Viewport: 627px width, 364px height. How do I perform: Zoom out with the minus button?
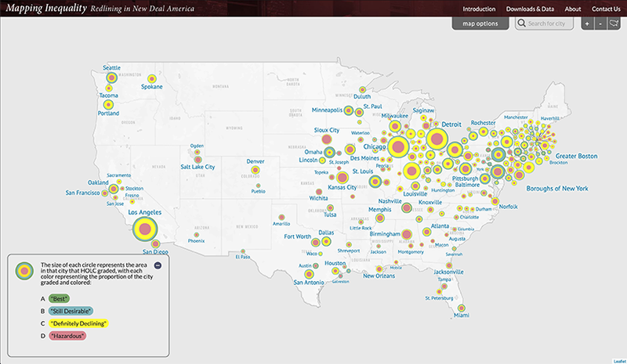pyautogui.click(x=600, y=24)
